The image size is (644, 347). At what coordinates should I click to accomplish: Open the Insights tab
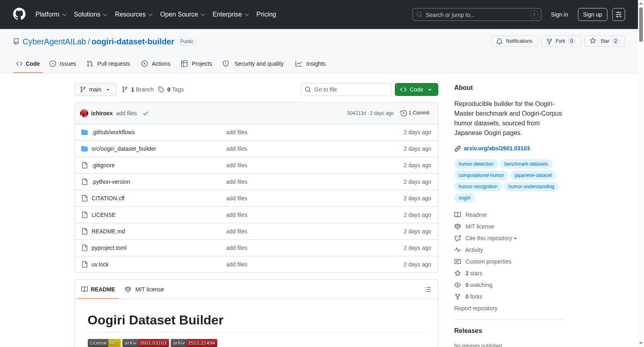point(310,64)
